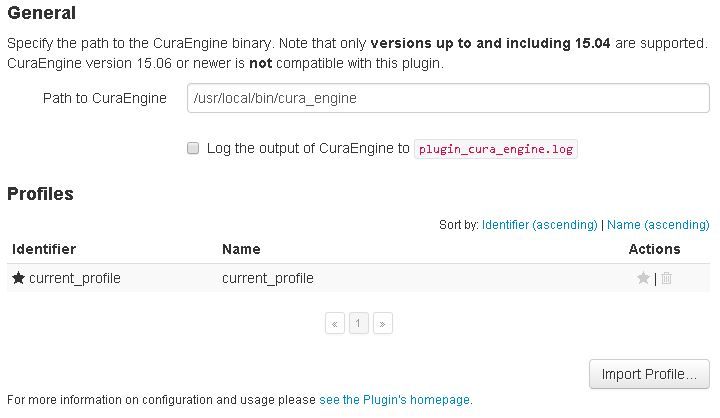
Task: Click the black star beside current_profile identifier
Action: pos(18,278)
